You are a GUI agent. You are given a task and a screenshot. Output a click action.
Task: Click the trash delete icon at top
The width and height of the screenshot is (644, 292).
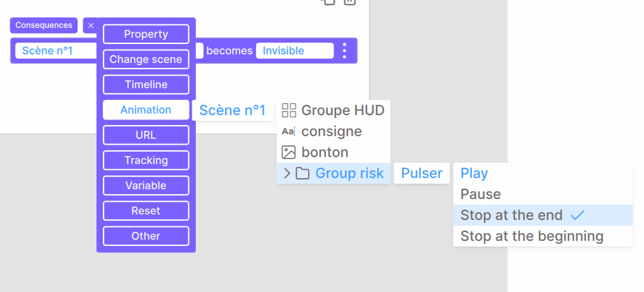[x=350, y=2]
